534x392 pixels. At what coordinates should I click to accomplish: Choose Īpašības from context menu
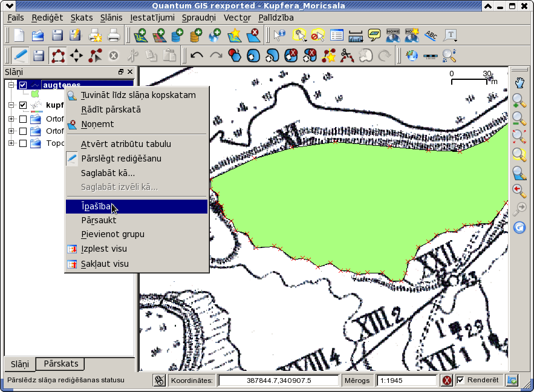tap(137, 206)
